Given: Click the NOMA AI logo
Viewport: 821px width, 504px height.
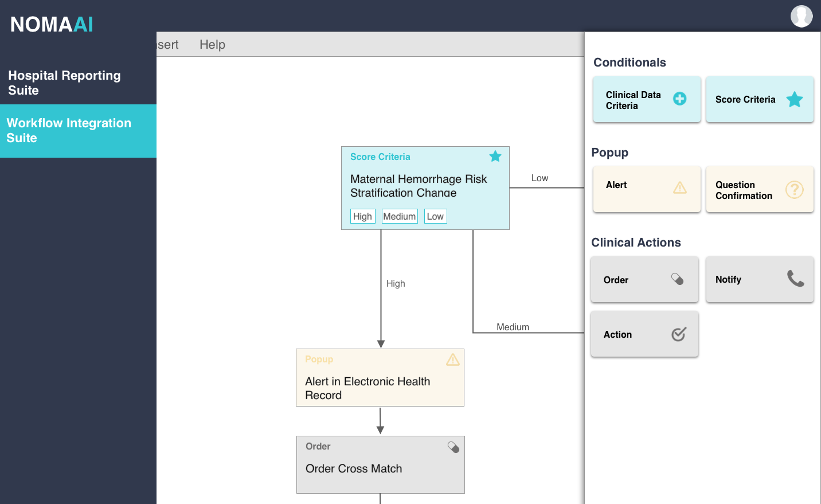Looking at the screenshot, I should tap(52, 24).
